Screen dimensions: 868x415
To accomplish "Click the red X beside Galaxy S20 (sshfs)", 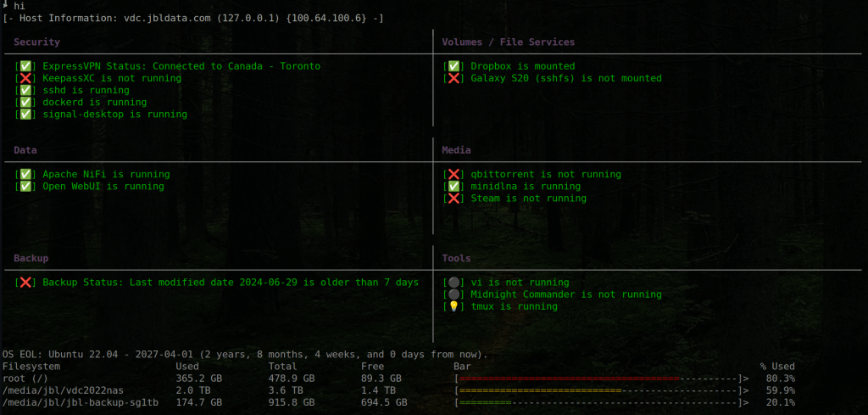I will point(453,78).
